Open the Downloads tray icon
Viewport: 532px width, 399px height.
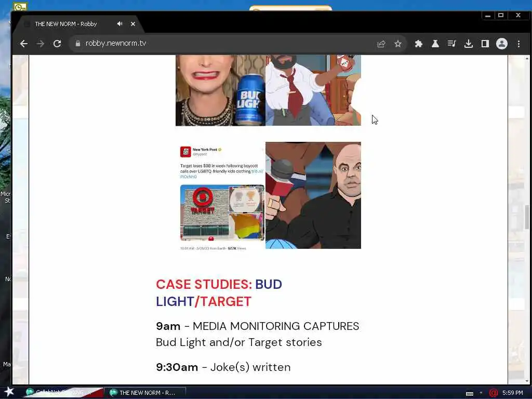click(468, 44)
